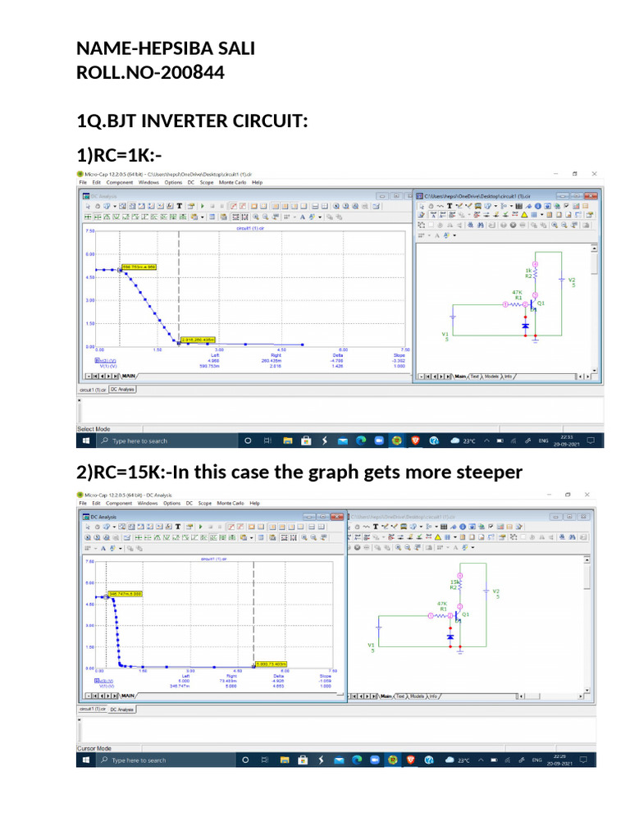Click Text 'T' icon in RC=1K DC Analysis toolbar
Image resolution: width=630 pixels, height=840 pixels.
(180, 206)
